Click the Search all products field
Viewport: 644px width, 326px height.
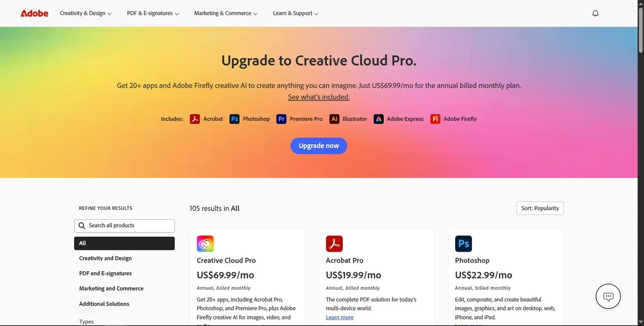pos(125,226)
